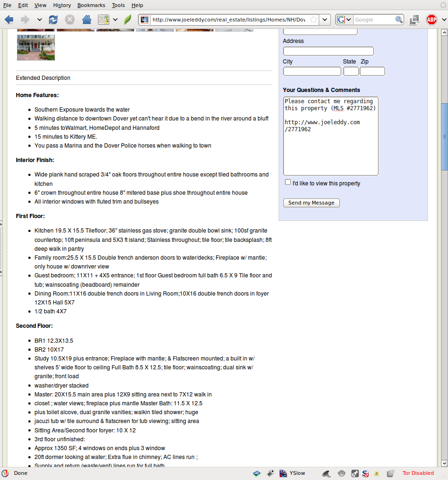Click the "Second Floor:" heading
448x480 pixels.
point(34,326)
